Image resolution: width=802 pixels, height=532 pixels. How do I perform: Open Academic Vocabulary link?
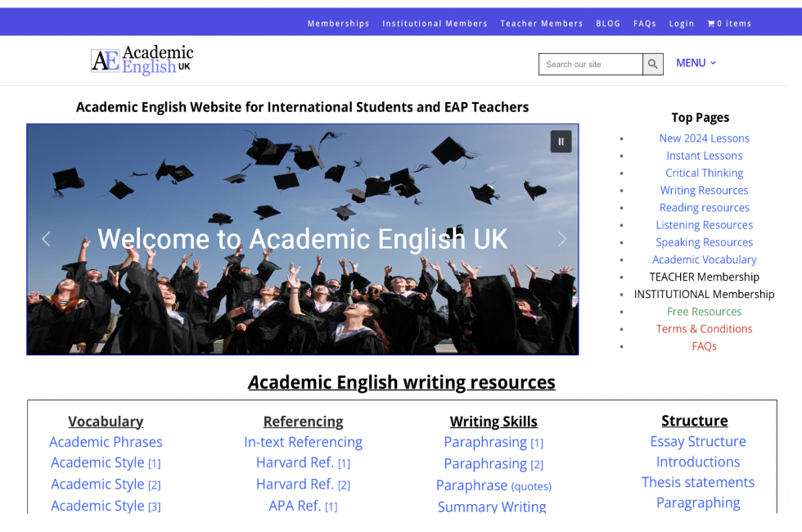tap(704, 260)
